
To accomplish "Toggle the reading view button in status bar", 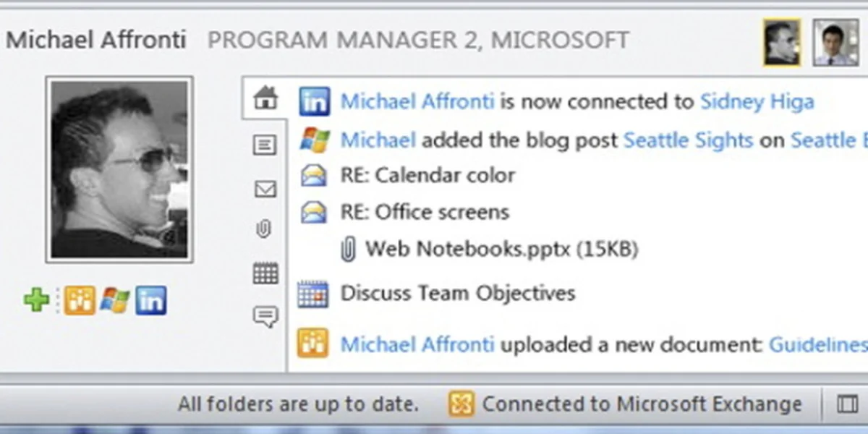I will pyautogui.click(x=847, y=404).
